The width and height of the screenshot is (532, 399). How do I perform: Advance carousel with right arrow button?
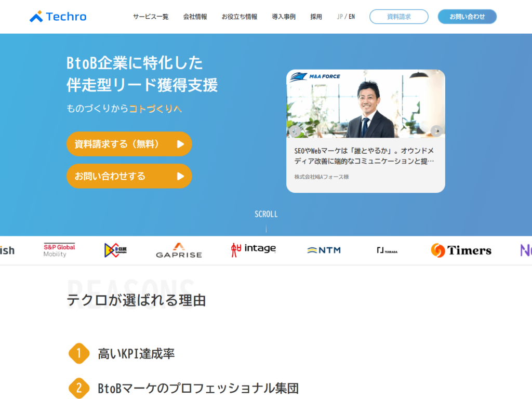[436, 131]
